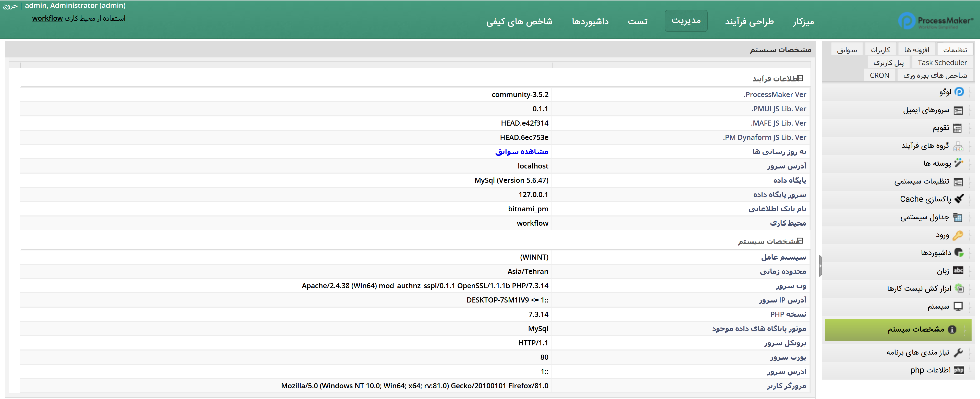Click the workflow workspace link in the header
The height and width of the screenshot is (399, 980).
coord(47,18)
